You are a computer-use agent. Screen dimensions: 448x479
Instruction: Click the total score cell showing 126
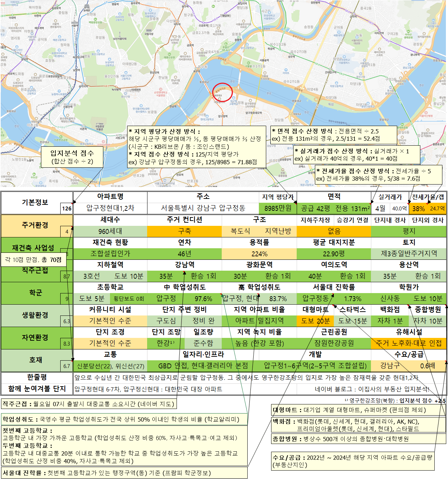point(67,209)
